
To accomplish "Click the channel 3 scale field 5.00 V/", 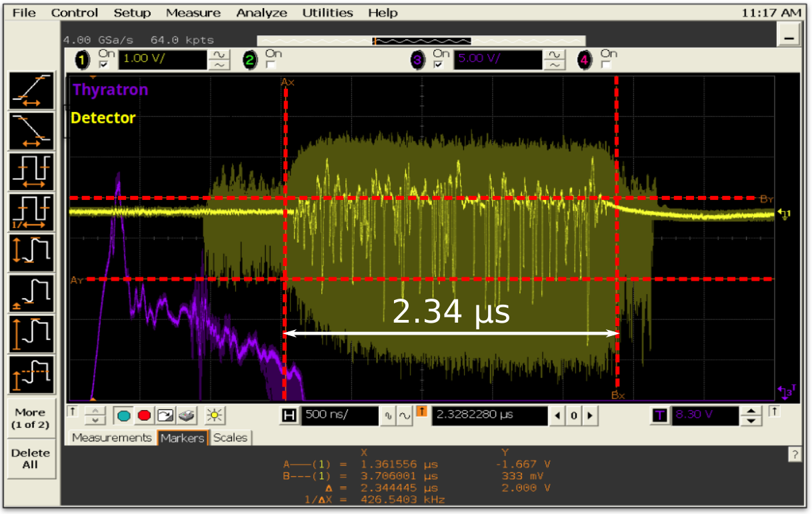I will pos(498,61).
